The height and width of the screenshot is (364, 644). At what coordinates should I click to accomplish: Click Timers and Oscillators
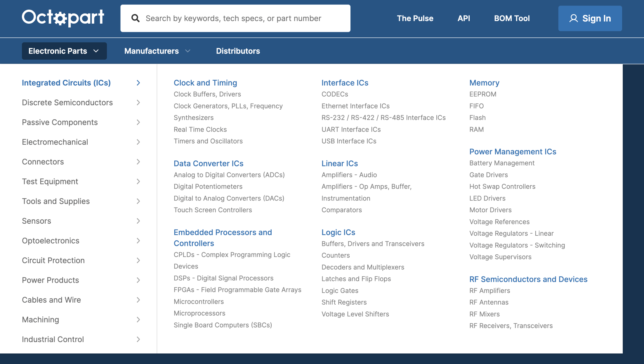(208, 141)
